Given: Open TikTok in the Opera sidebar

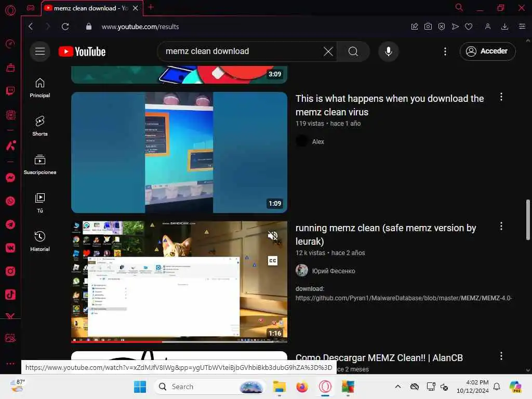Looking at the screenshot, I should click(10, 295).
